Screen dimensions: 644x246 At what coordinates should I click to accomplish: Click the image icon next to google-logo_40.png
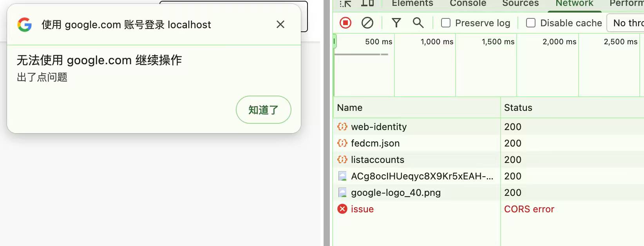point(342,192)
